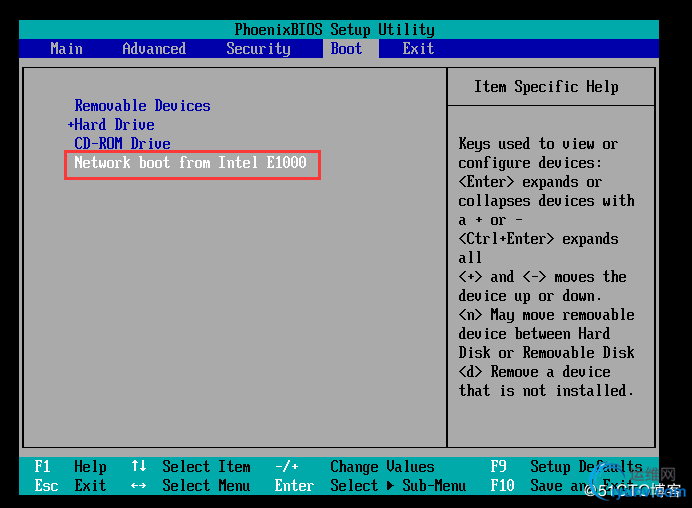The height and width of the screenshot is (508, 692).
Task: Click help text '<d> Remove a device'
Action: tap(534, 372)
